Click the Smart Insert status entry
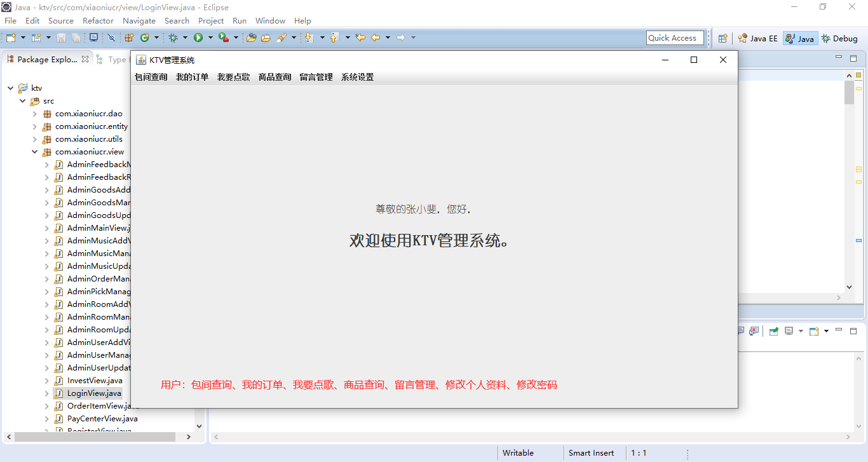 [592, 453]
